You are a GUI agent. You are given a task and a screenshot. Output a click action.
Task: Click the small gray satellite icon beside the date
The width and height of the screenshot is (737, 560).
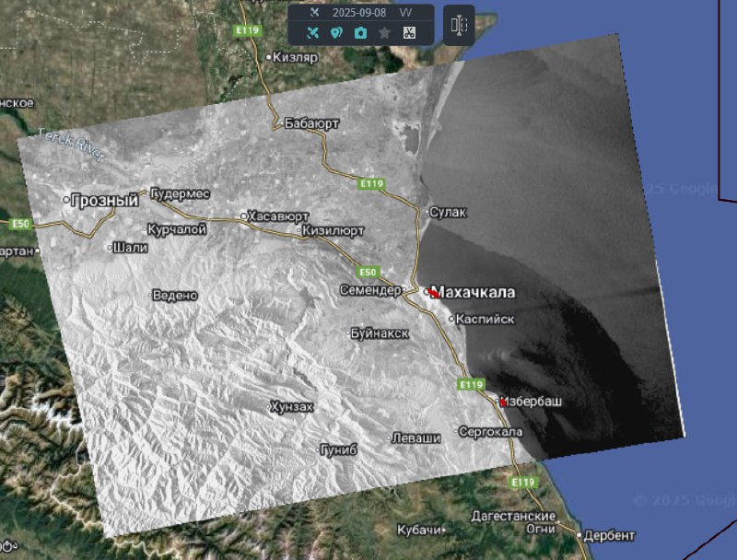point(313,12)
